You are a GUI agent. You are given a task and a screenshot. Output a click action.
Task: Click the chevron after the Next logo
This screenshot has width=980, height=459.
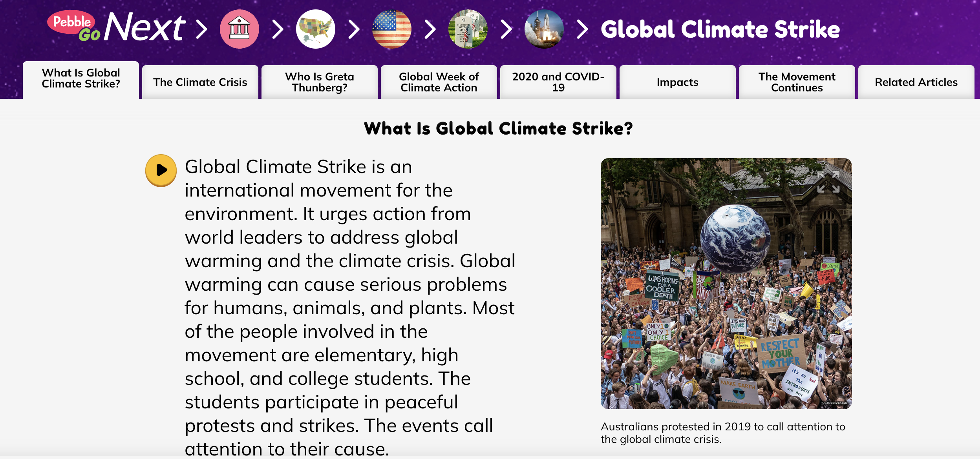tap(202, 29)
